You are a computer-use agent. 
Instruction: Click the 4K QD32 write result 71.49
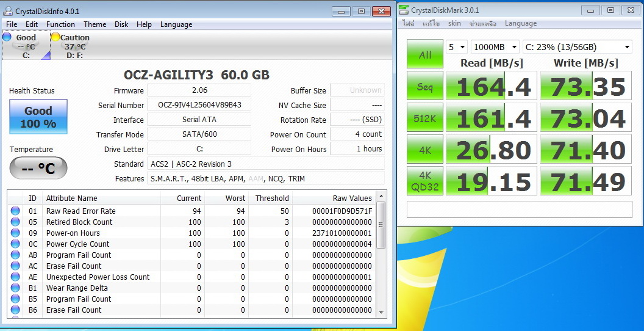[x=585, y=181]
